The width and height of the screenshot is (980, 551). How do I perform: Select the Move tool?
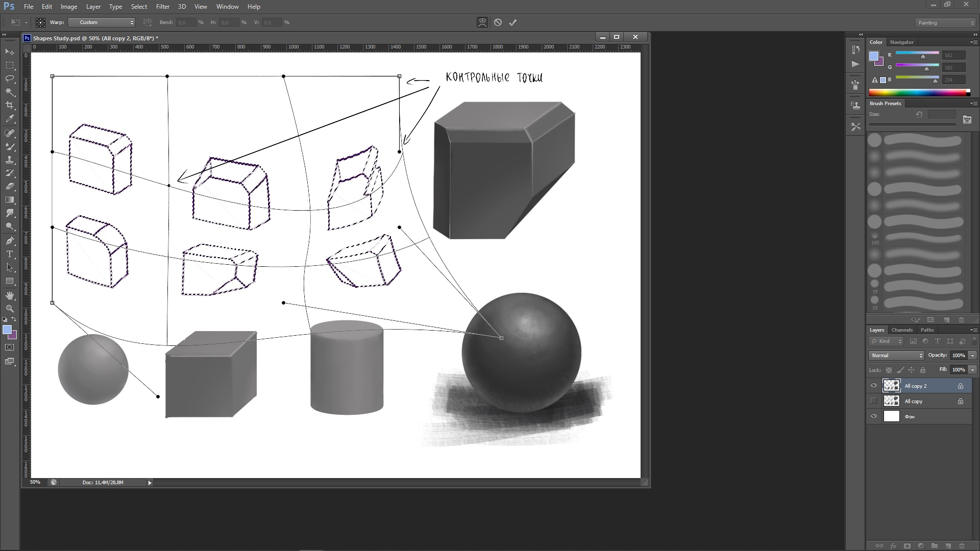pos(10,52)
